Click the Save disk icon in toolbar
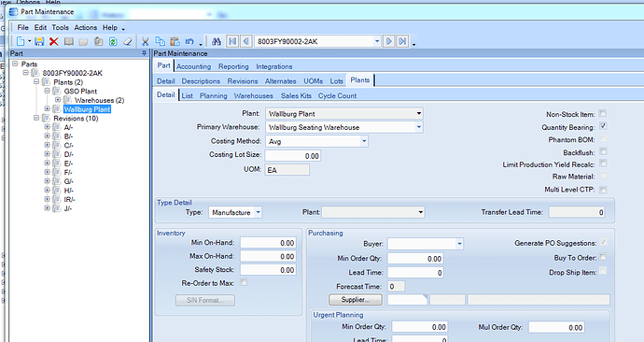Image resolution: width=644 pixels, height=342 pixels. 39,41
